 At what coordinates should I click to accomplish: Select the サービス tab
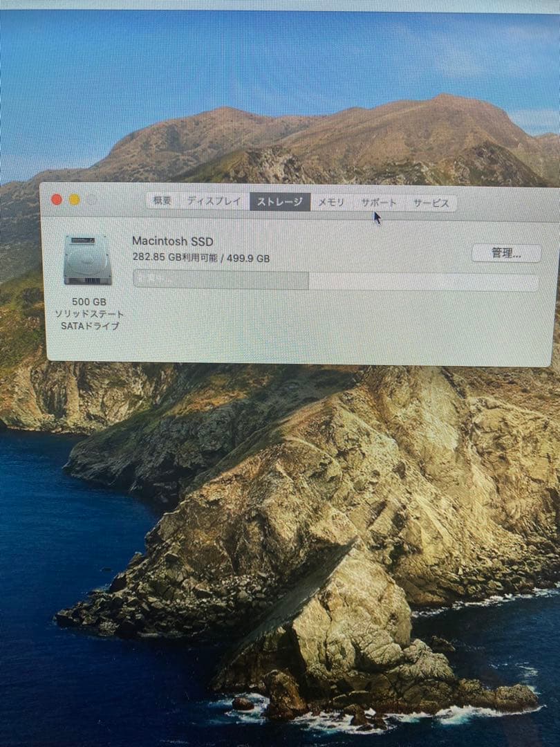point(431,203)
